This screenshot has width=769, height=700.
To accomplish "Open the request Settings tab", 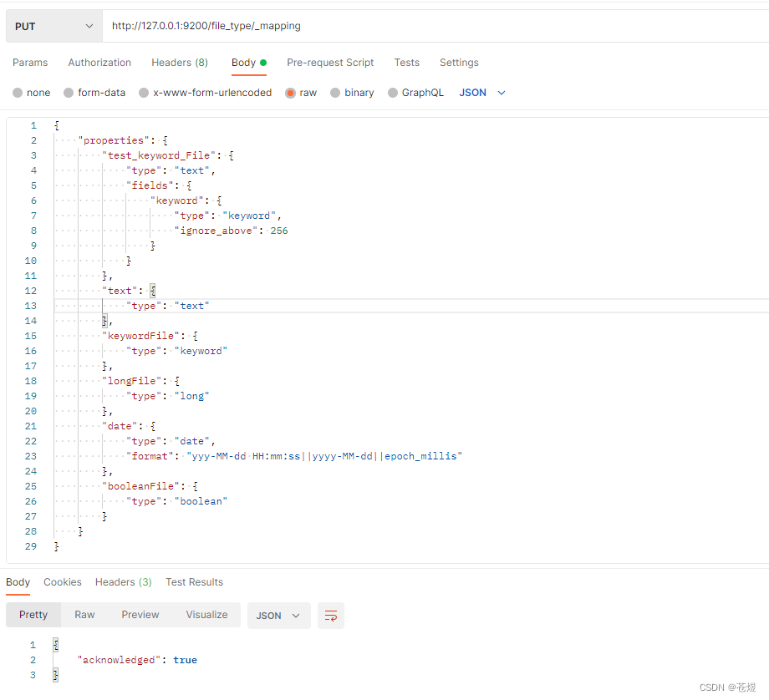I will (x=459, y=63).
